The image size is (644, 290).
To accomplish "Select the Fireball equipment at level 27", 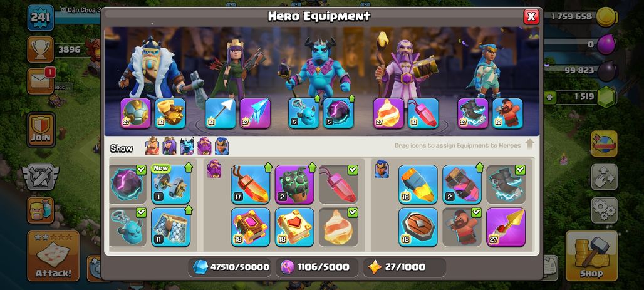I will click(388, 113).
